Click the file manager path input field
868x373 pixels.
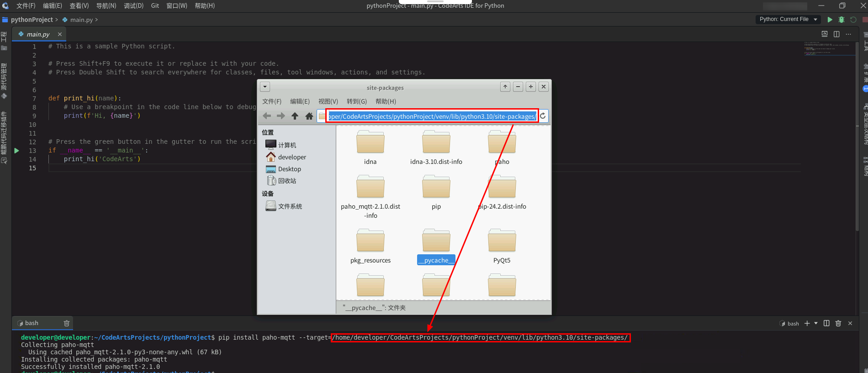pyautogui.click(x=432, y=116)
